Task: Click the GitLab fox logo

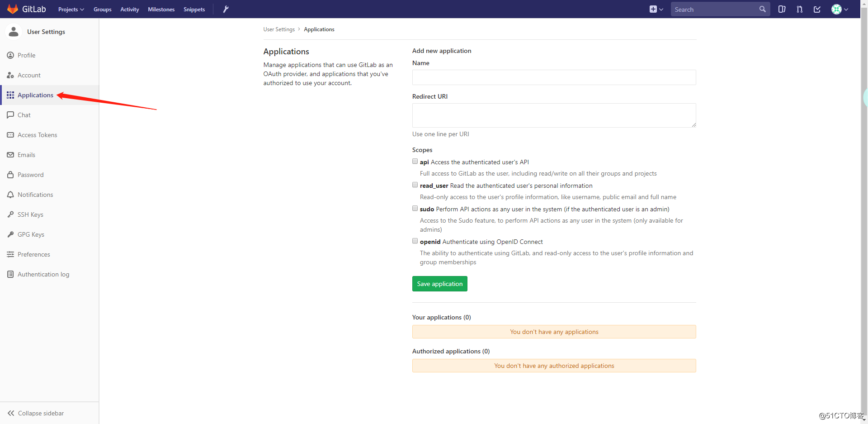Action: (x=13, y=9)
